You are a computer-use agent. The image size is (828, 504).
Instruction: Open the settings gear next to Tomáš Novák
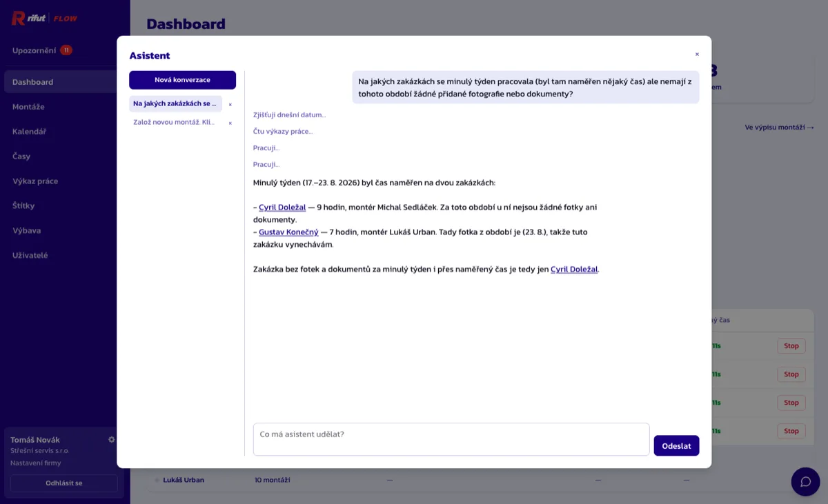tap(112, 439)
